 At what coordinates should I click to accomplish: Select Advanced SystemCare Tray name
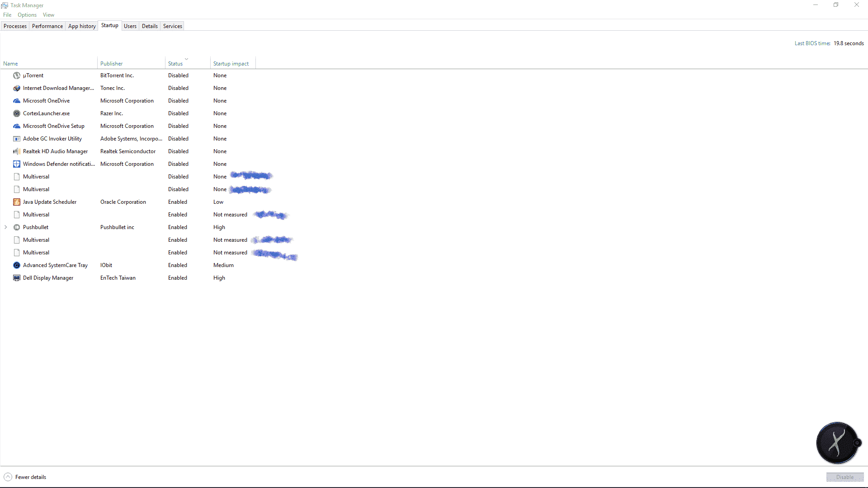(x=55, y=265)
